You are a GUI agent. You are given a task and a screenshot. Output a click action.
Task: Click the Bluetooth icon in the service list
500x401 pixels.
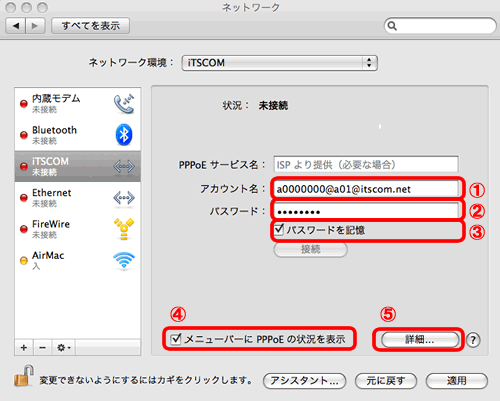124,135
